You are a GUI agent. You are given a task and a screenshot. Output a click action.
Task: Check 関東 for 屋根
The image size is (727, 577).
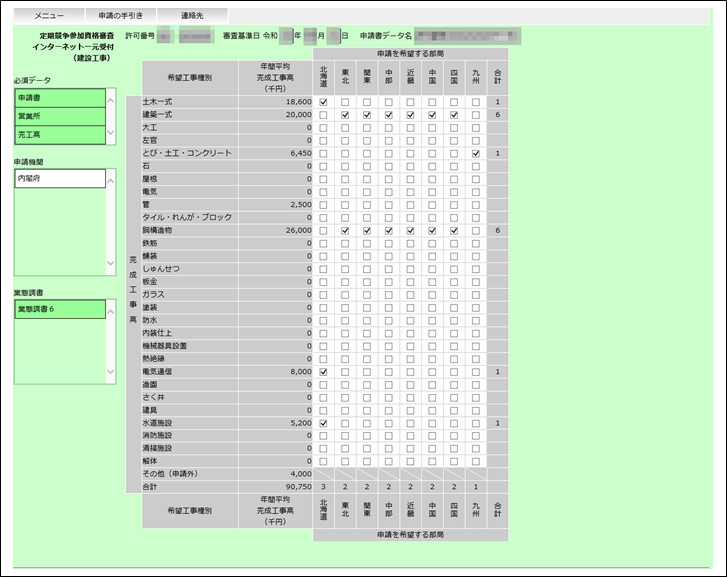coord(367,179)
